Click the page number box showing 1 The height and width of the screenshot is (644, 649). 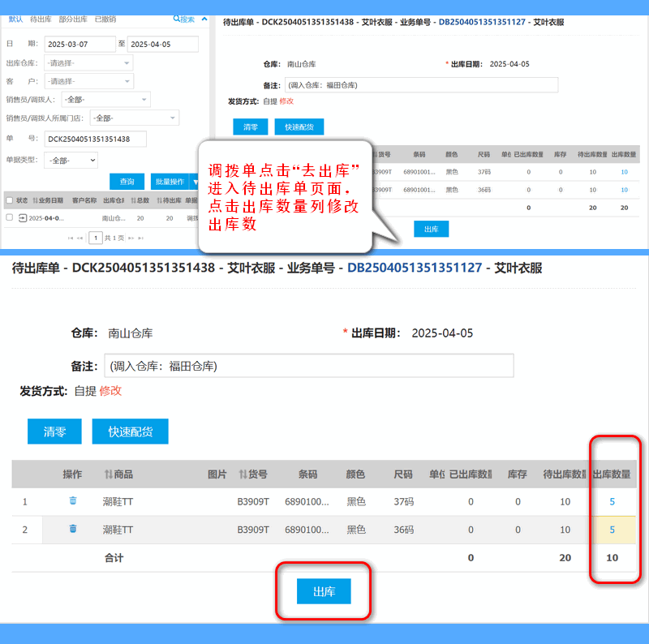96,238
